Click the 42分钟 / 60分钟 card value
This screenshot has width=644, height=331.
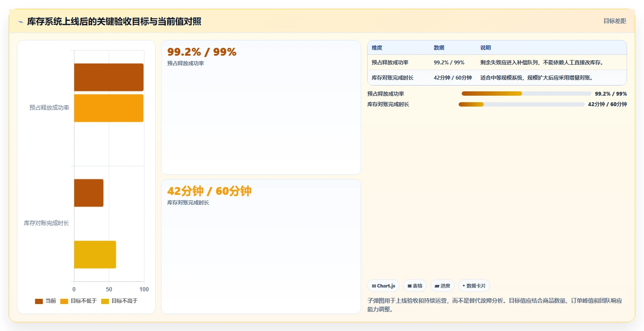(209, 191)
